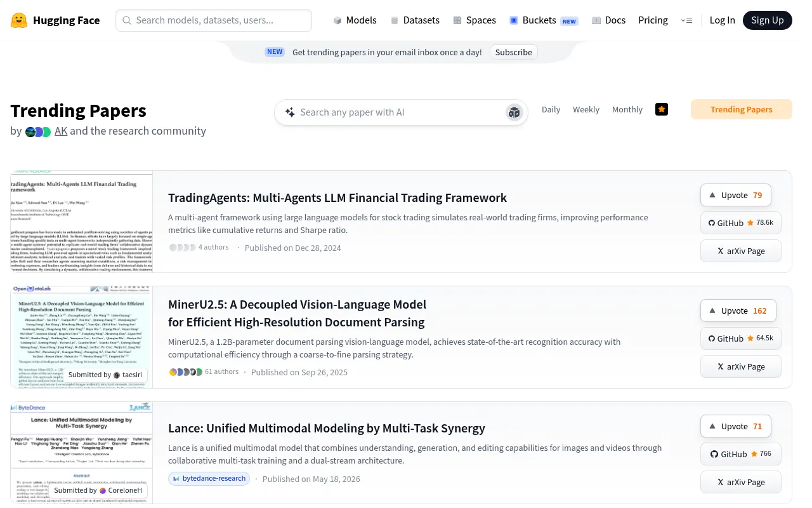Click the Sign Up button
This screenshot has width=812, height=508.
coord(768,20)
